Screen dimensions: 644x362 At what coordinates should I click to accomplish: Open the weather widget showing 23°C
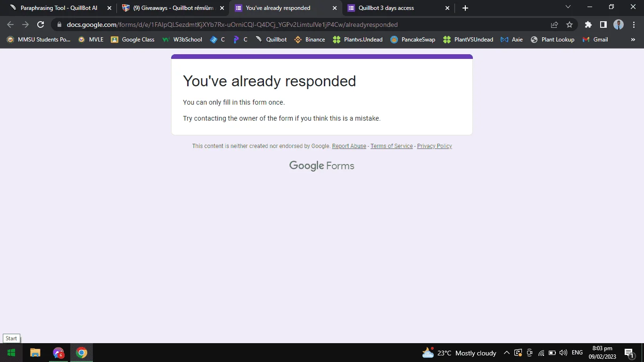pos(459,353)
